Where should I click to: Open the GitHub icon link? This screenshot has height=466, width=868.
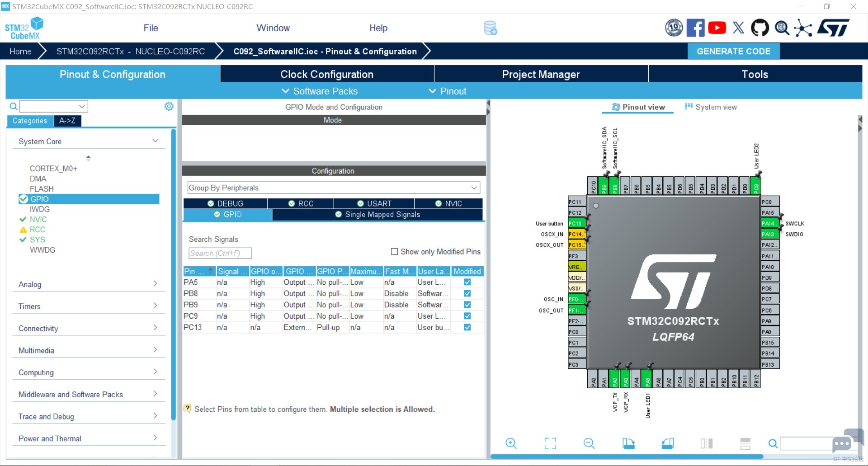coord(760,28)
